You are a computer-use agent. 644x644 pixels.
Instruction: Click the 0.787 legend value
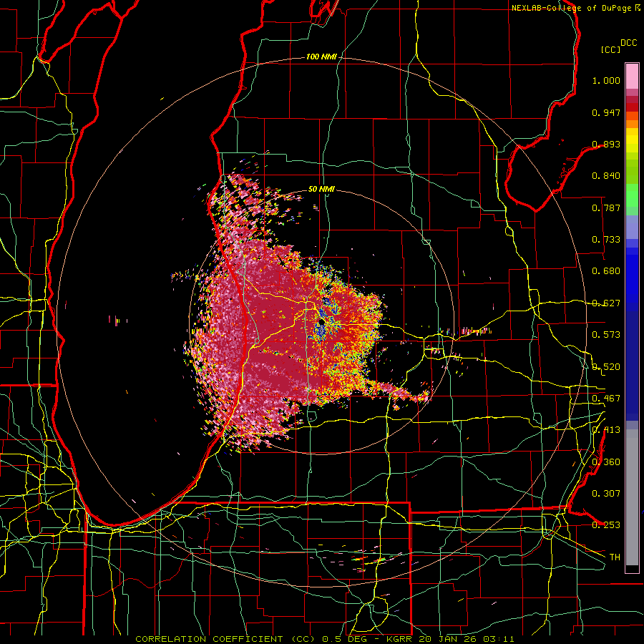606,208
